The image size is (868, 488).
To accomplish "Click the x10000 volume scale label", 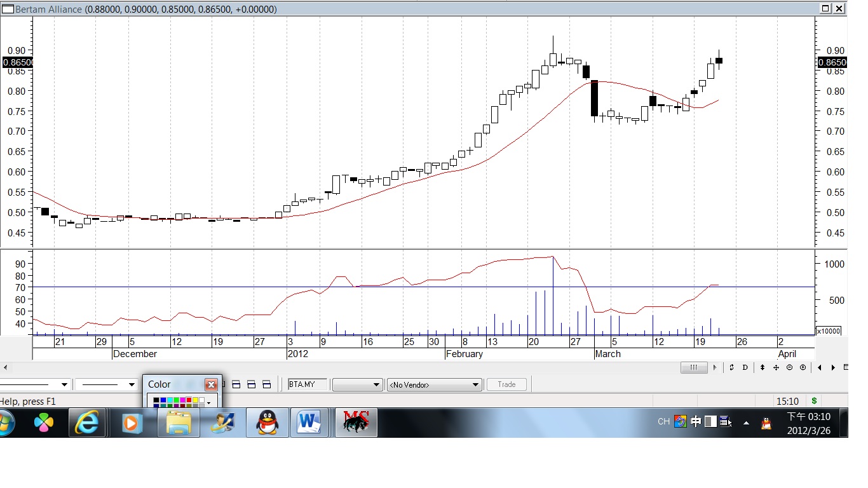I will 829,331.
